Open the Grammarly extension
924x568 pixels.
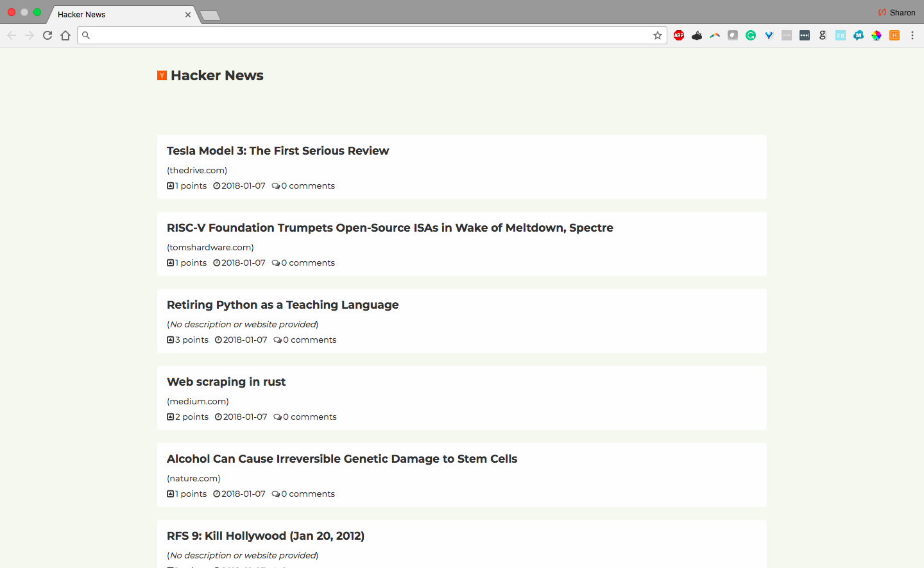coord(751,35)
